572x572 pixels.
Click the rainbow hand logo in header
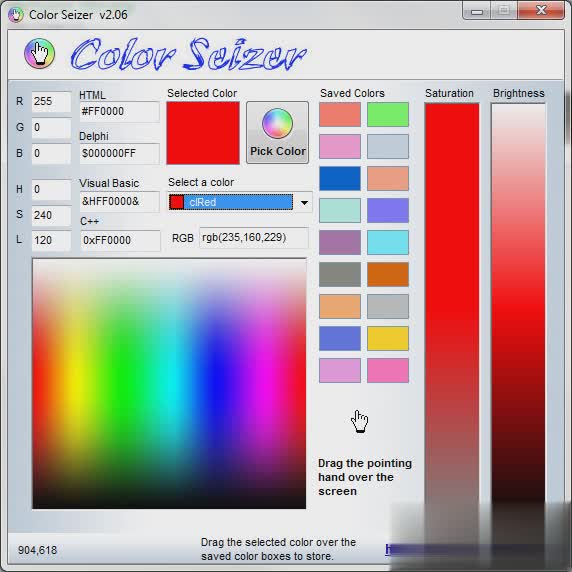(x=39, y=53)
